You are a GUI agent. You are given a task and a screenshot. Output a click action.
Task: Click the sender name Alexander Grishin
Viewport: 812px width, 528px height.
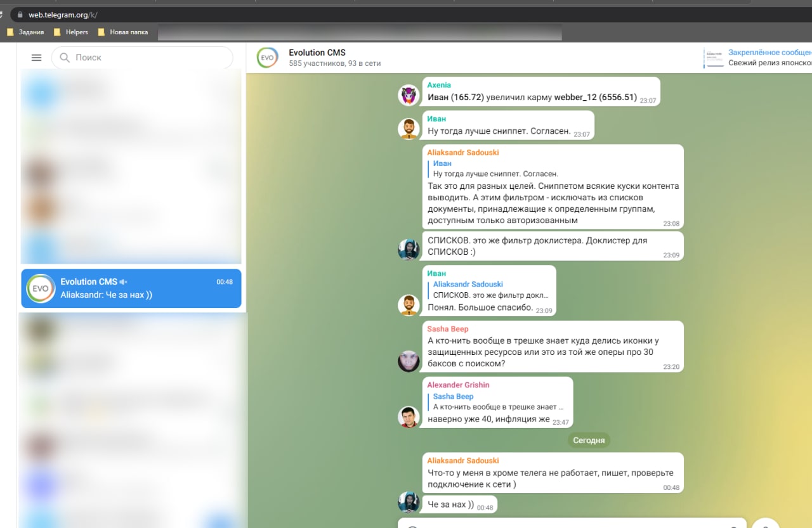[x=458, y=385]
